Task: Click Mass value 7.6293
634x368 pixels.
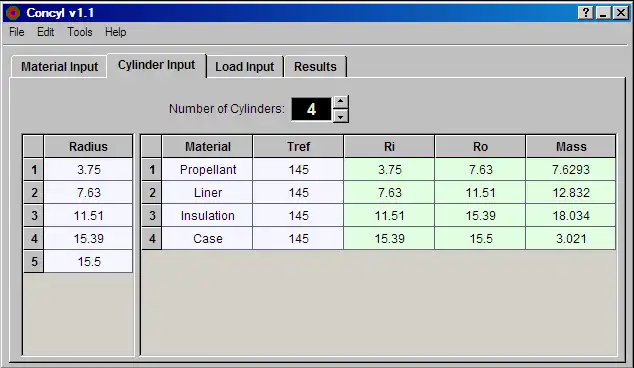Action: [571, 169]
